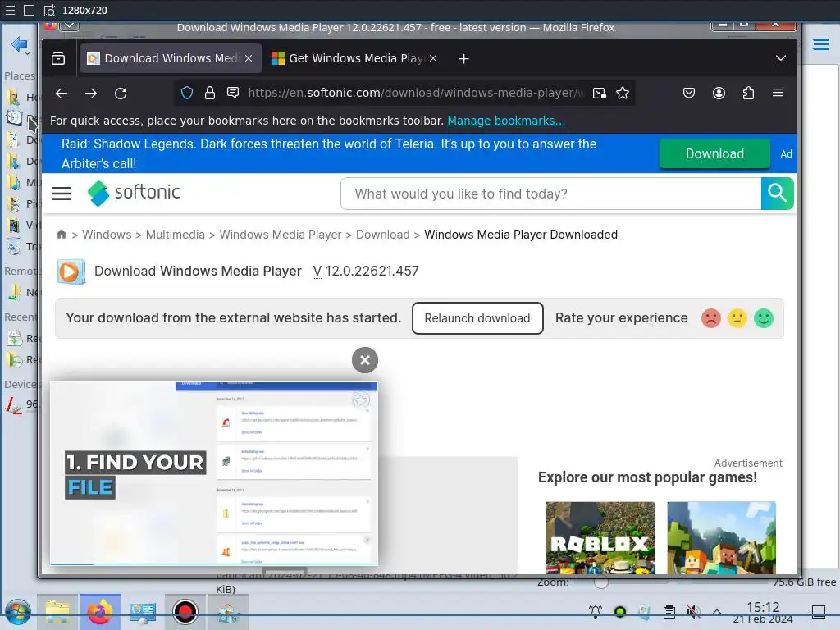Open Firefox extensions puzzle icon
The image size is (840, 630).
pyautogui.click(x=748, y=94)
